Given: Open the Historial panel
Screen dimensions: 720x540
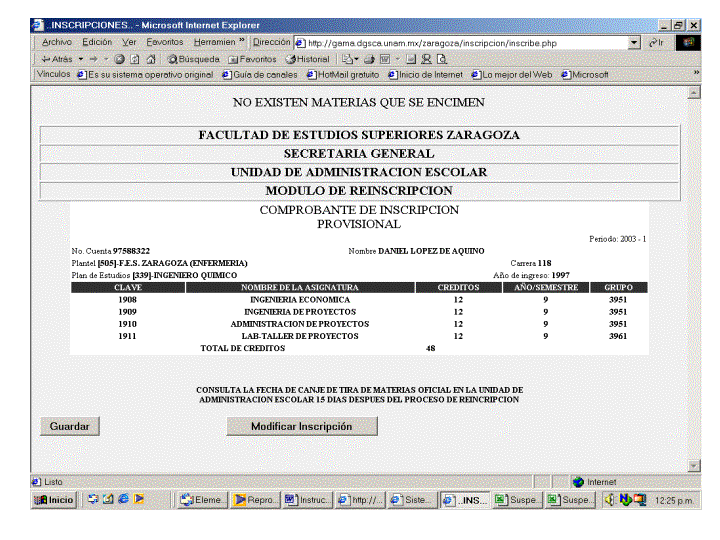Looking at the screenshot, I should tap(307, 59).
